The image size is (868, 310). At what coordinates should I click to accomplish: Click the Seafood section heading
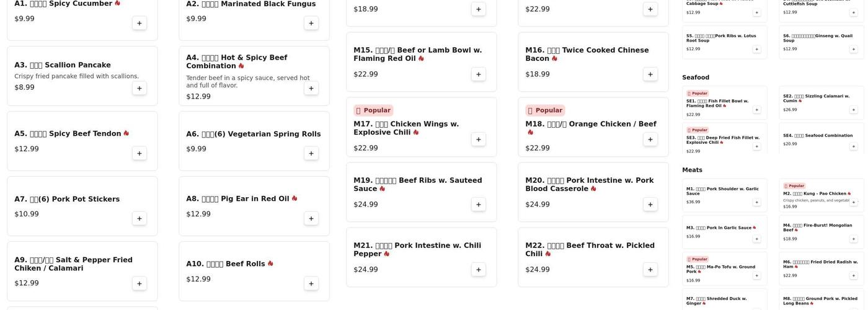696,77
